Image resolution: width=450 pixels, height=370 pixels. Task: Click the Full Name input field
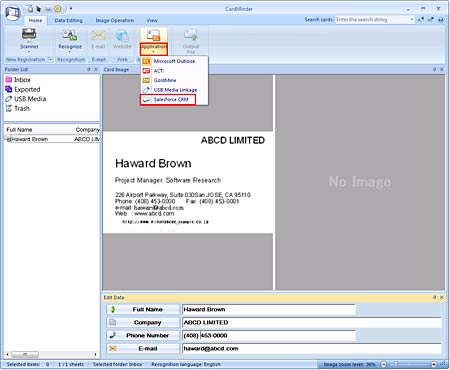269,309
